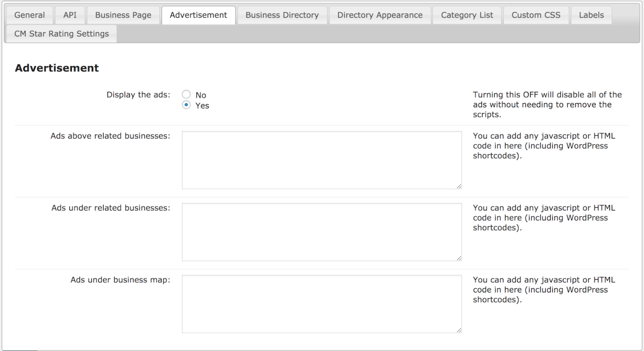The height and width of the screenshot is (351, 644).
Task: Open the CM Star Rating Settings tab
Action: 61,34
